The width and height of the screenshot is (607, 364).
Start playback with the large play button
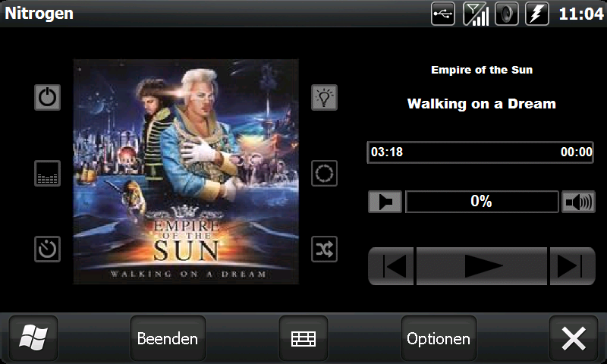(482, 266)
